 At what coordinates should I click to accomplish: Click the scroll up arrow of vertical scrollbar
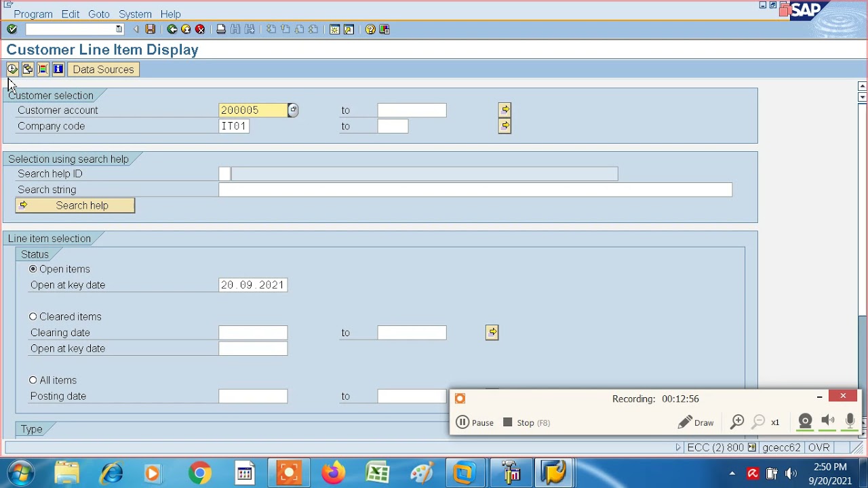tap(862, 86)
